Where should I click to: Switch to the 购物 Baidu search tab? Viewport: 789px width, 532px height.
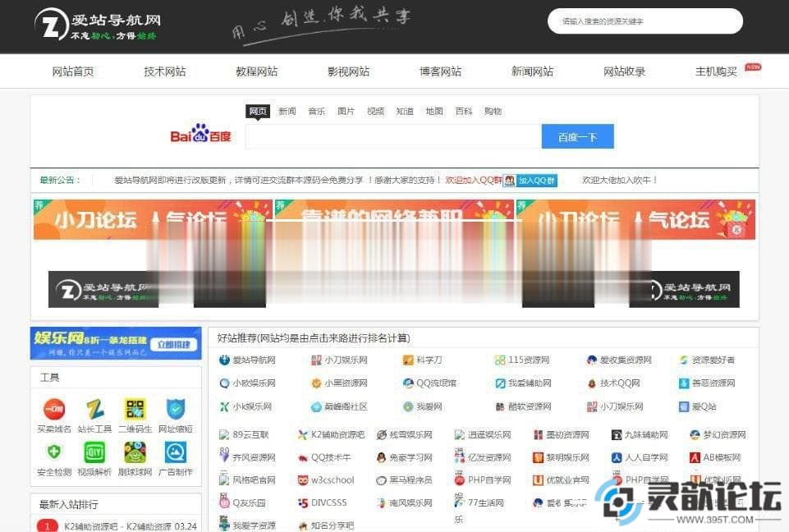coord(493,111)
